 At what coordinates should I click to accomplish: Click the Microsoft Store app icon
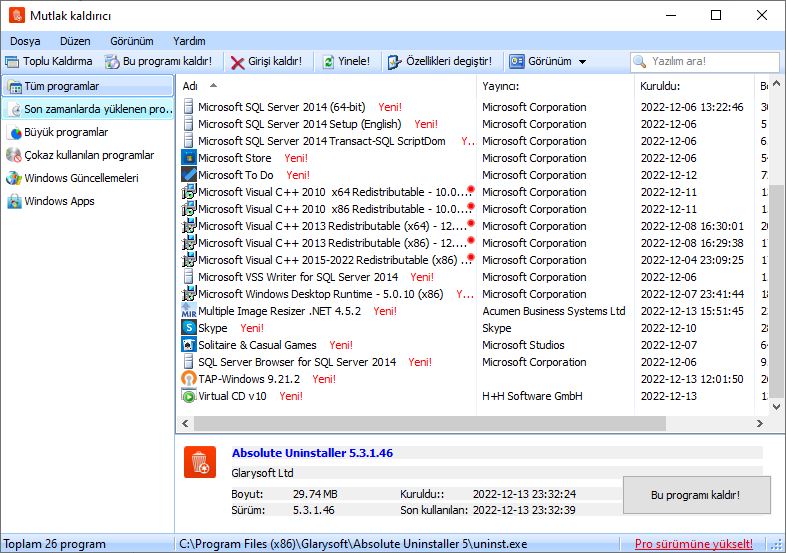[188, 158]
